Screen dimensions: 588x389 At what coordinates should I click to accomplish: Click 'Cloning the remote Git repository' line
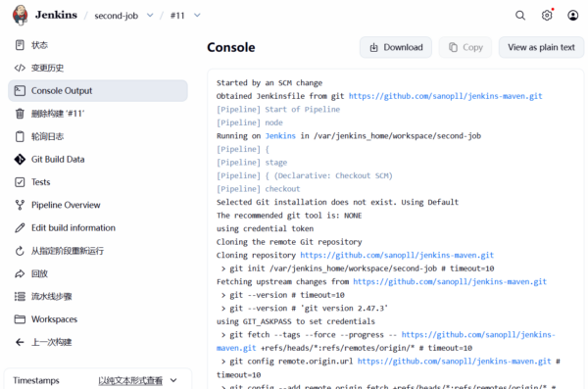click(x=289, y=242)
